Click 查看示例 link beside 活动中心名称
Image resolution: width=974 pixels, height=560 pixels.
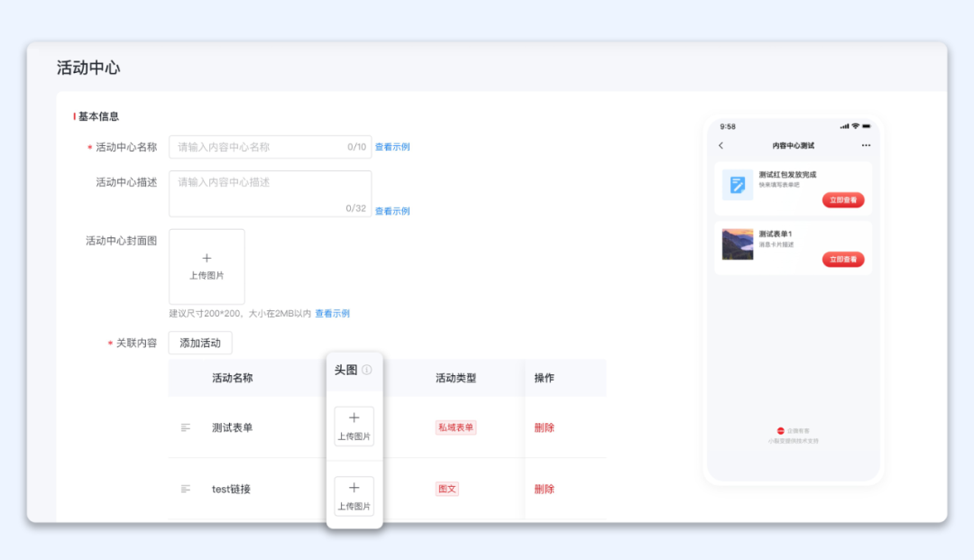[x=392, y=147]
